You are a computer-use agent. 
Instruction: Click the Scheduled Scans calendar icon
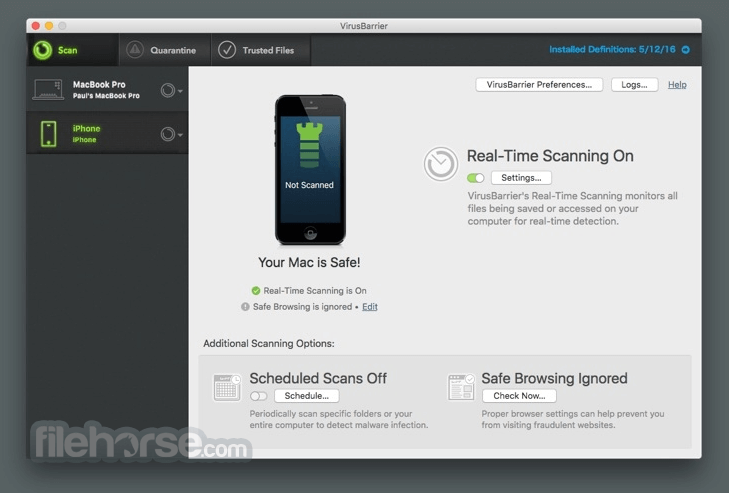point(227,387)
